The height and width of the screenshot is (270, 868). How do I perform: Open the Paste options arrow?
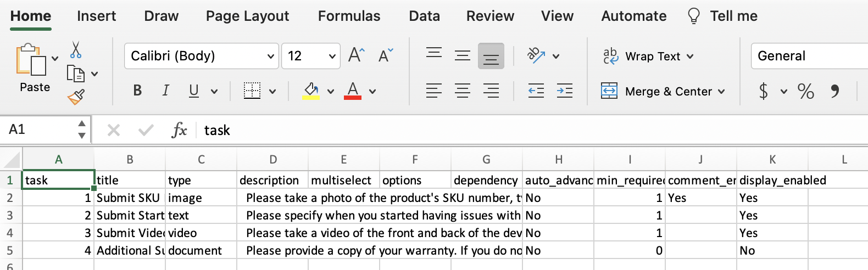[55, 58]
